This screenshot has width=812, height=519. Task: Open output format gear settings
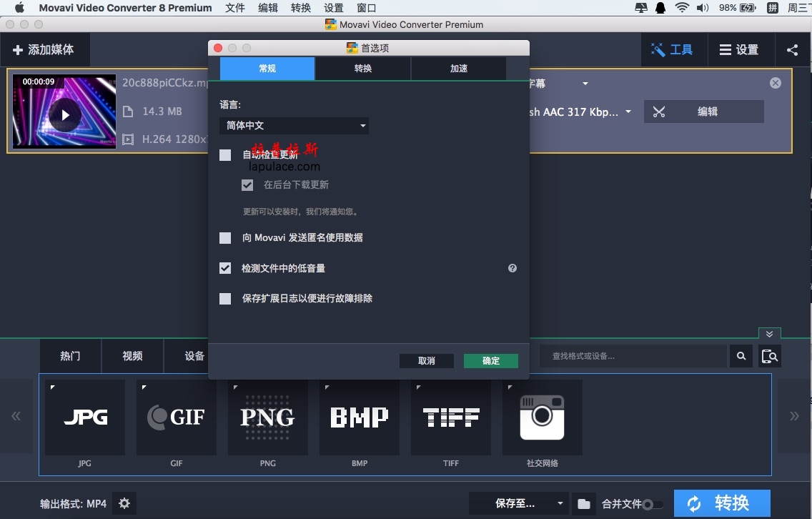pyautogui.click(x=124, y=503)
